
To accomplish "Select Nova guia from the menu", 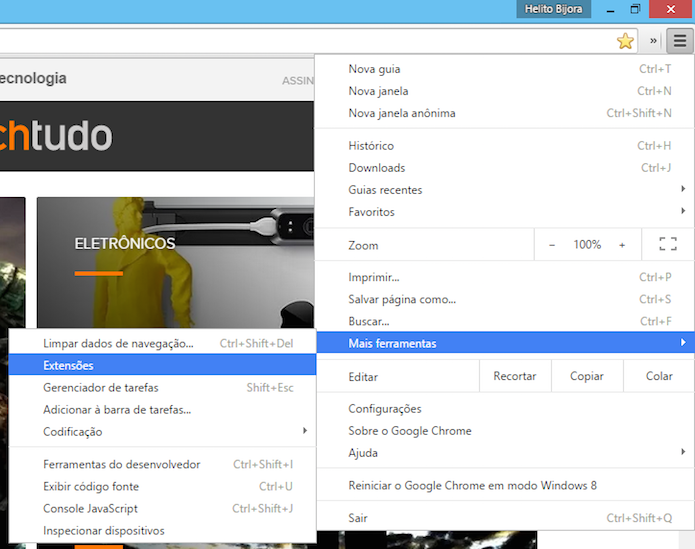I will coord(504,69).
